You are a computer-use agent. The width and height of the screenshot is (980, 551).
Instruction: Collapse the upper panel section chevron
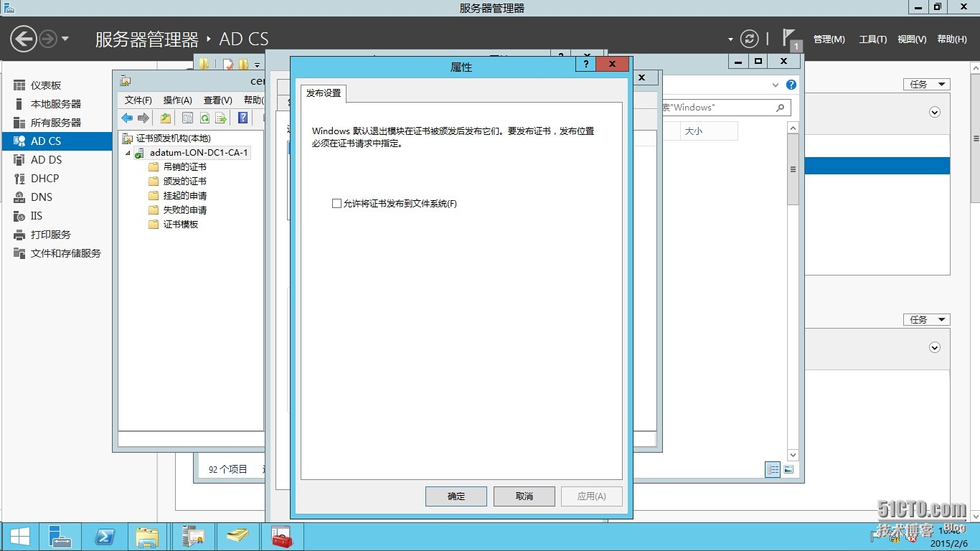935,112
